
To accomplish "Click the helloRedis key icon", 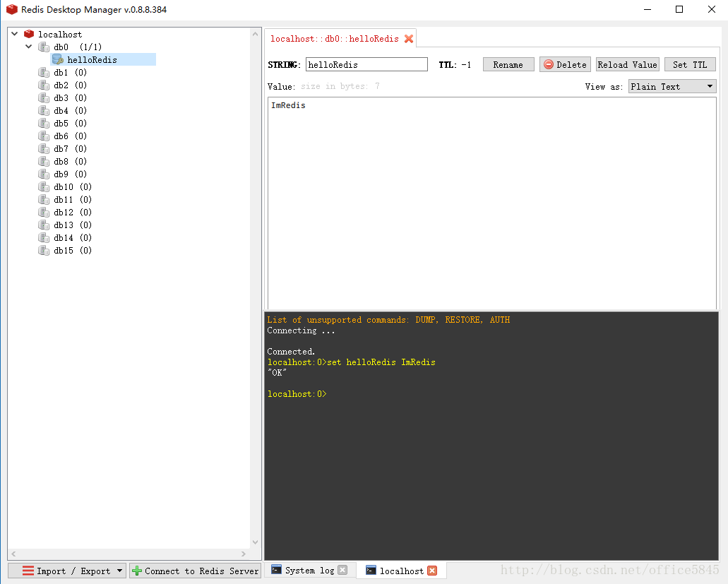I will 58,59.
